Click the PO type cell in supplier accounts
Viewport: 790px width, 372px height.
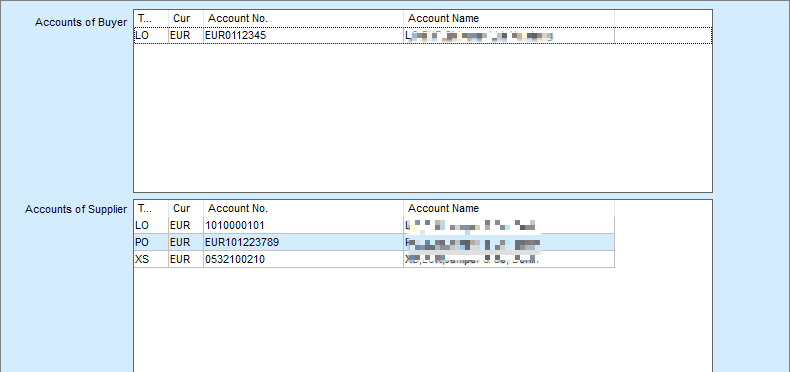[151, 242]
